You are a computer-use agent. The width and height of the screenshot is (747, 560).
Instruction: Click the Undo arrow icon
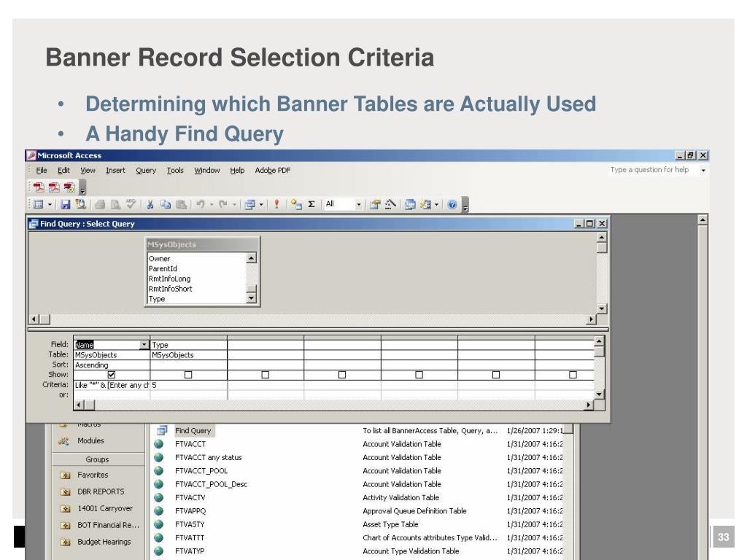(201, 204)
